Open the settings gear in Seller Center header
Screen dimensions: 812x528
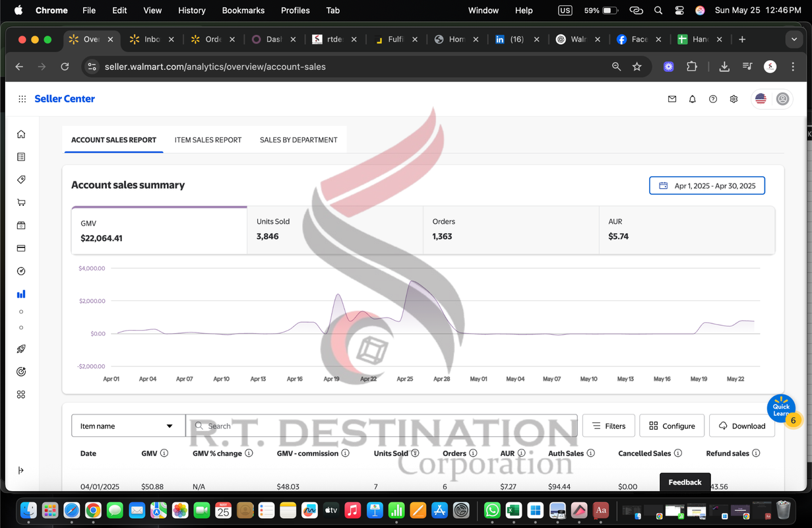(x=734, y=99)
